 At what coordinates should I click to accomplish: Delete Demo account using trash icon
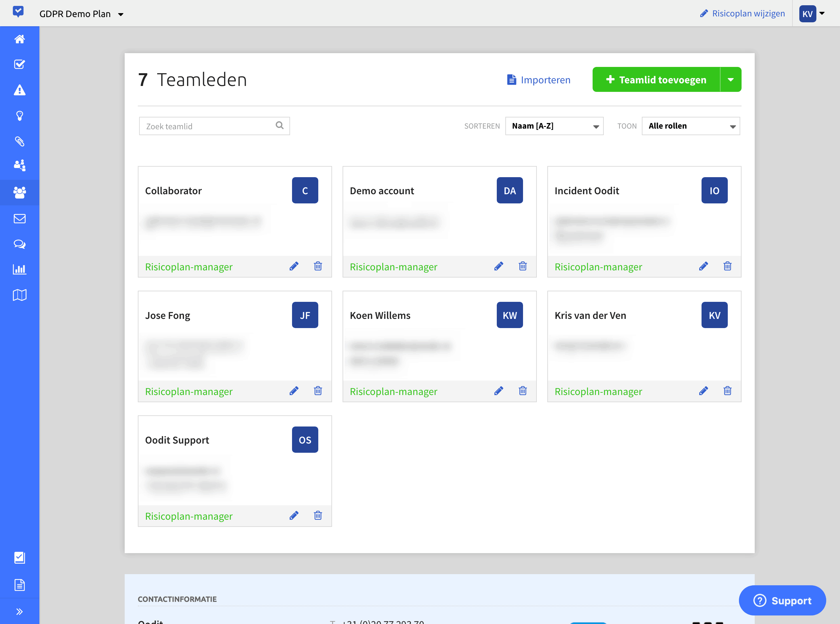click(523, 266)
